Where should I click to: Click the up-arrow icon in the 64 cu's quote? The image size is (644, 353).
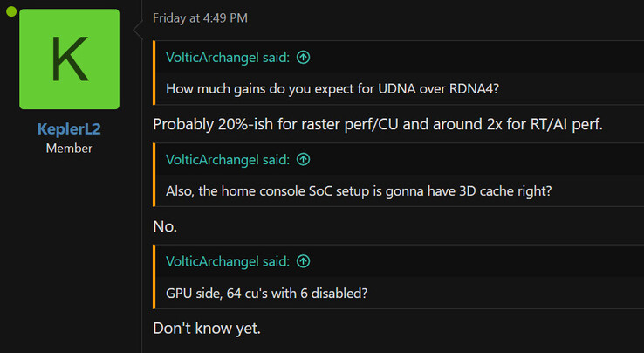(x=304, y=260)
